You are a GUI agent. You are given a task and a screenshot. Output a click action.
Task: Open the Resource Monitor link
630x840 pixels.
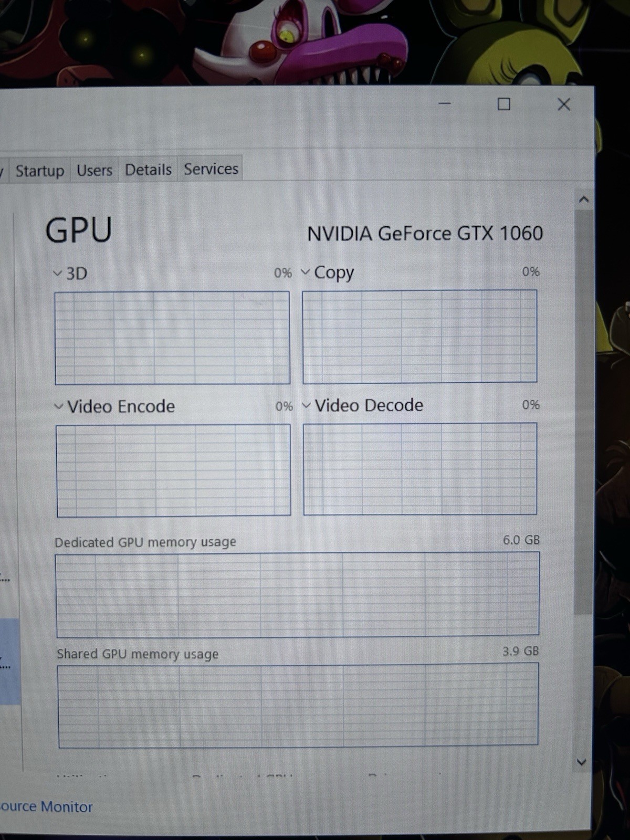click(46, 807)
